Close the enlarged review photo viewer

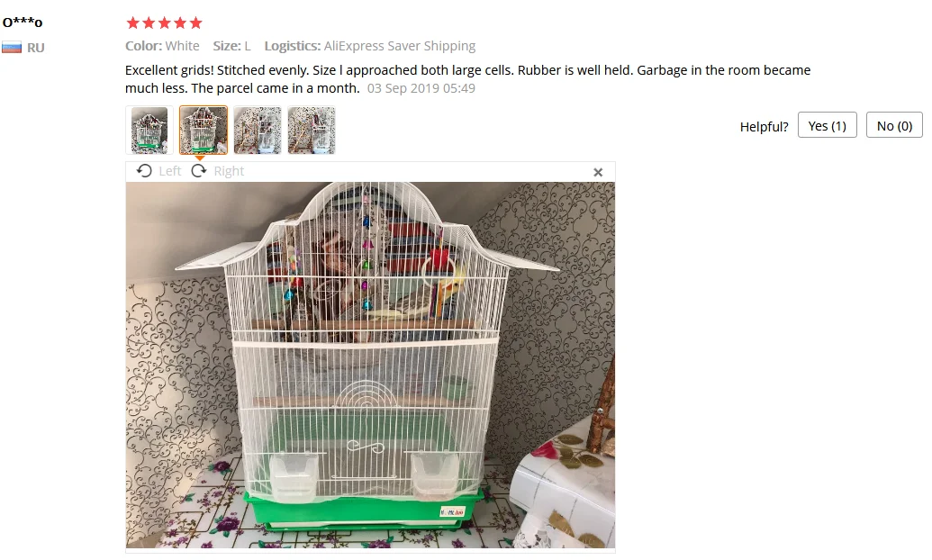[x=598, y=172]
